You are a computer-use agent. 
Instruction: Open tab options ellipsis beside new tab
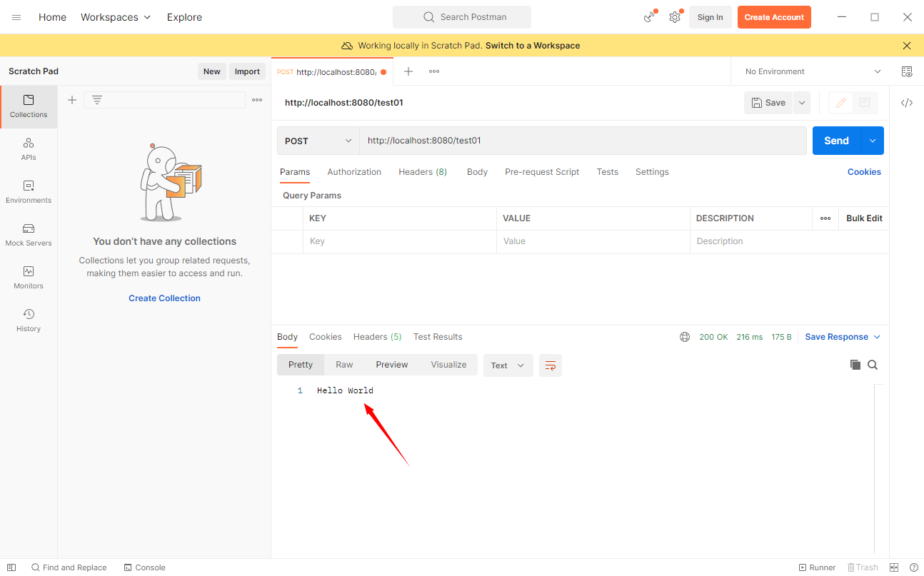pos(434,71)
